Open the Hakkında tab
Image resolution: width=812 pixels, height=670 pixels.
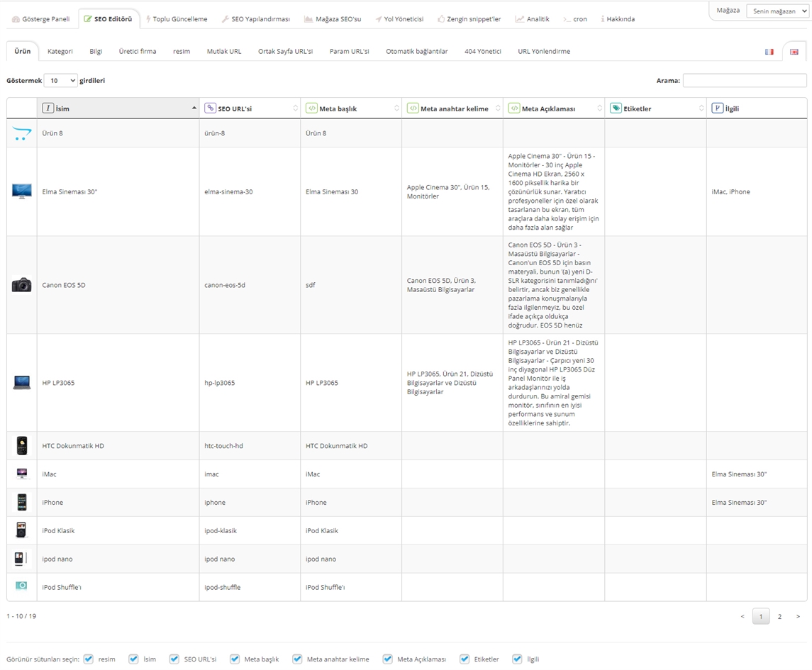(x=617, y=19)
